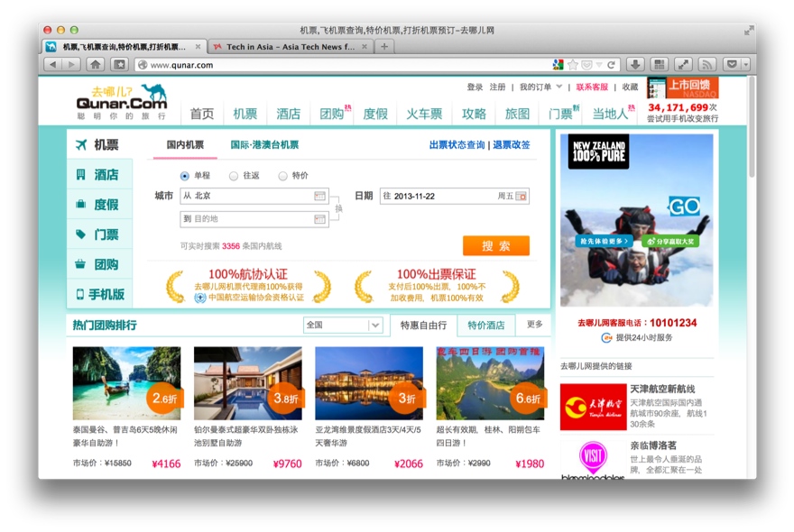Click the 收藏 favorites link

coord(630,87)
